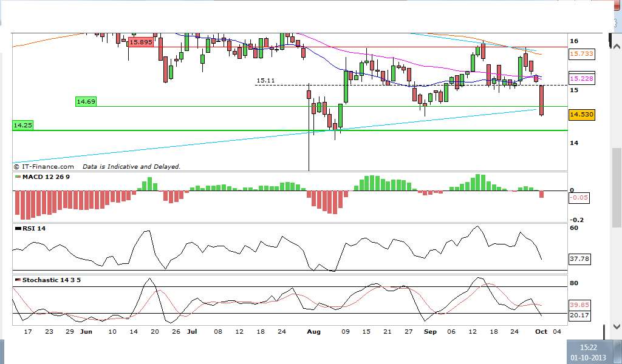Click the 15.733 moving average value tag

click(581, 53)
